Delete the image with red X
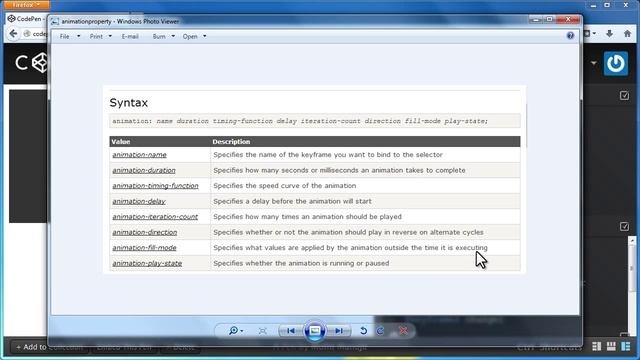This screenshot has width=640, height=360. pos(403,331)
